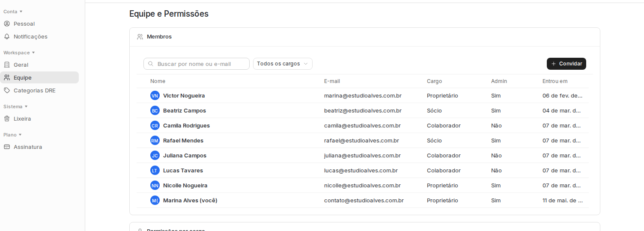This screenshot has height=231, width=644.
Task: Collapse the Workspace sidebar section
Action: [x=19, y=53]
